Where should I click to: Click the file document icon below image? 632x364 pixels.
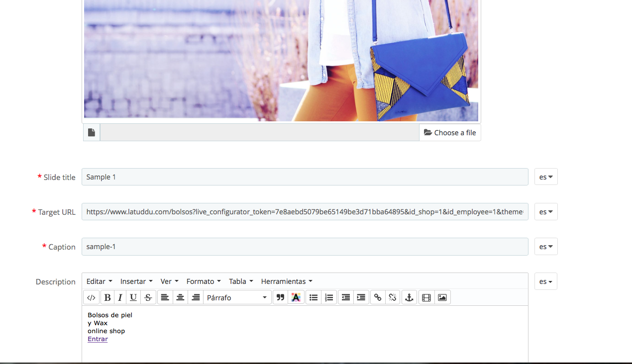coord(92,132)
